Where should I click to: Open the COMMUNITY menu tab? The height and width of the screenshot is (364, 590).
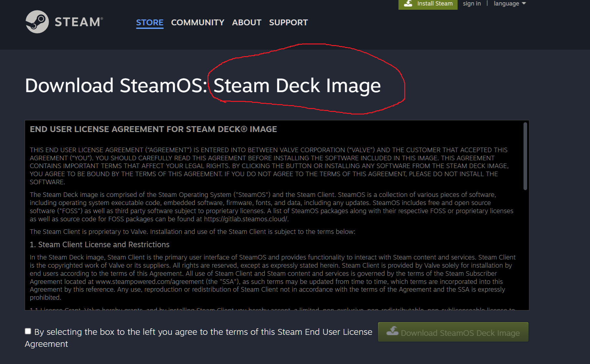[197, 22]
